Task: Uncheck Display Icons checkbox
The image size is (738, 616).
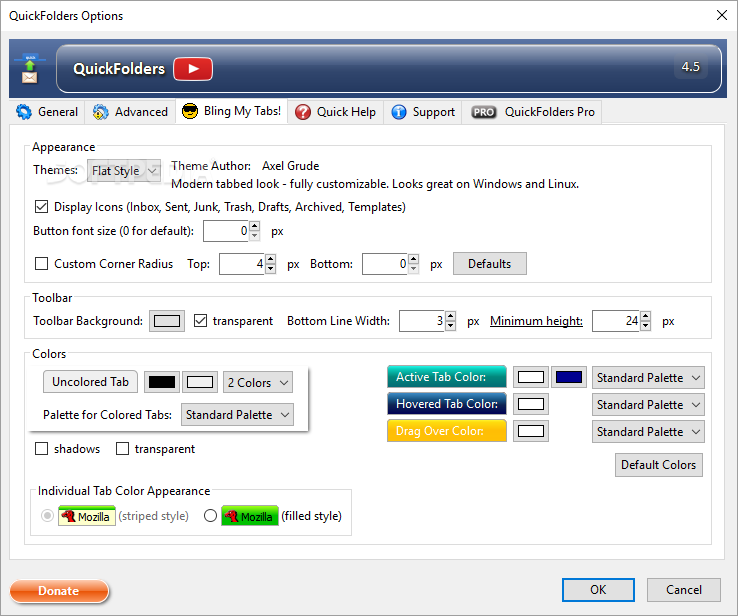Action: click(41, 207)
